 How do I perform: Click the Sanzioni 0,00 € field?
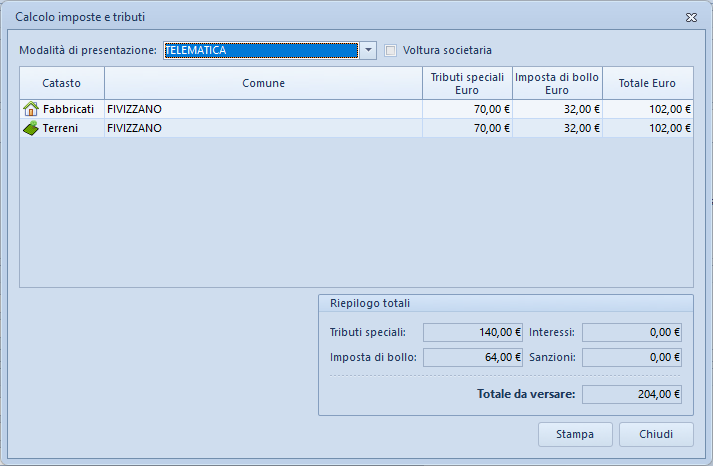pyautogui.click(x=632, y=357)
